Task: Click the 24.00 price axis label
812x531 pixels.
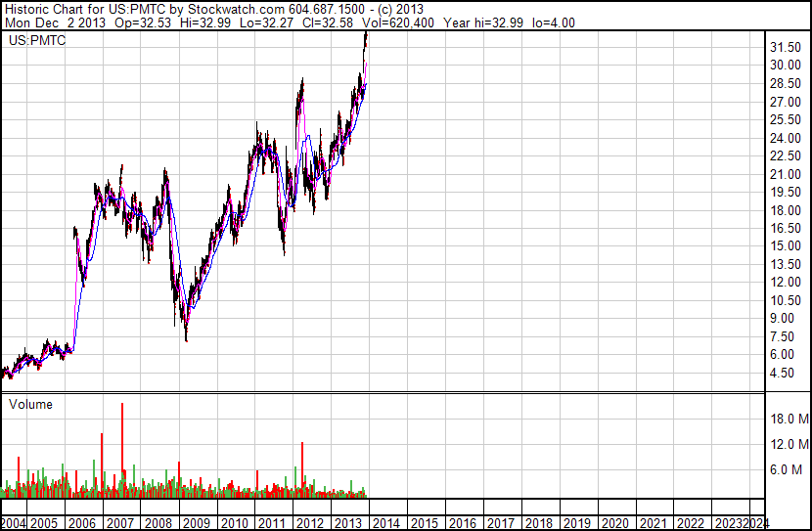Action: [786, 138]
